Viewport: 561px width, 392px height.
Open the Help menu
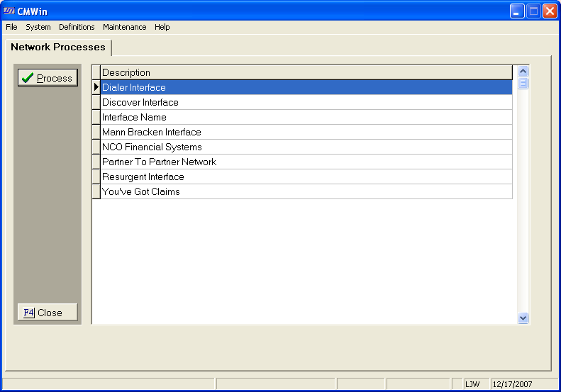tap(162, 27)
